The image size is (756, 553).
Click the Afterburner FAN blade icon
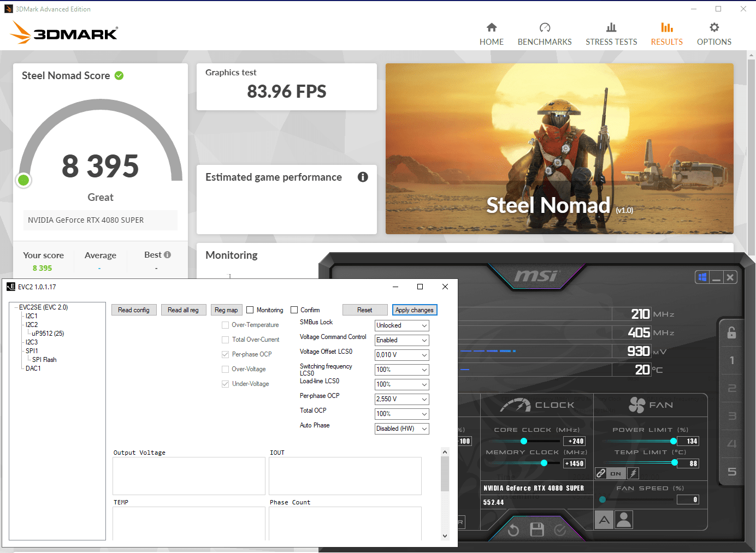(637, 405)
